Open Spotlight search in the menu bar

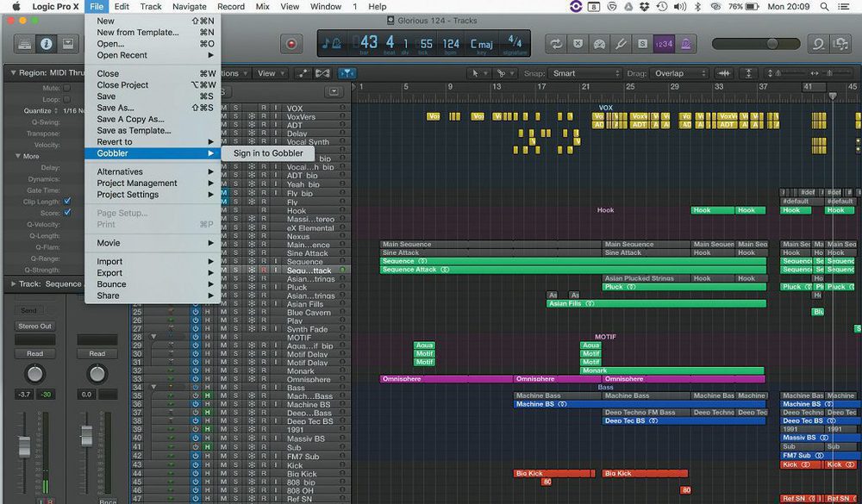click(825, 7)
